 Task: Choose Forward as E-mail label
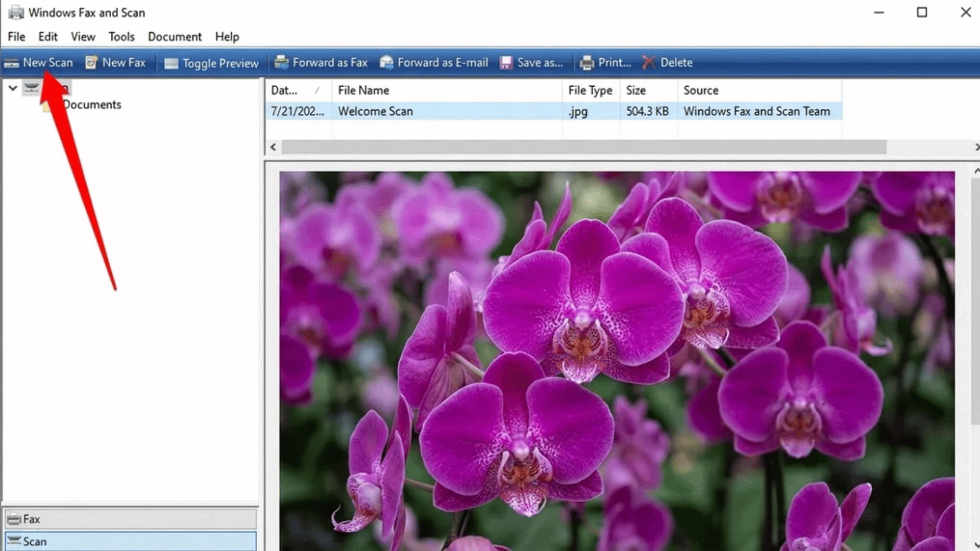443,62
